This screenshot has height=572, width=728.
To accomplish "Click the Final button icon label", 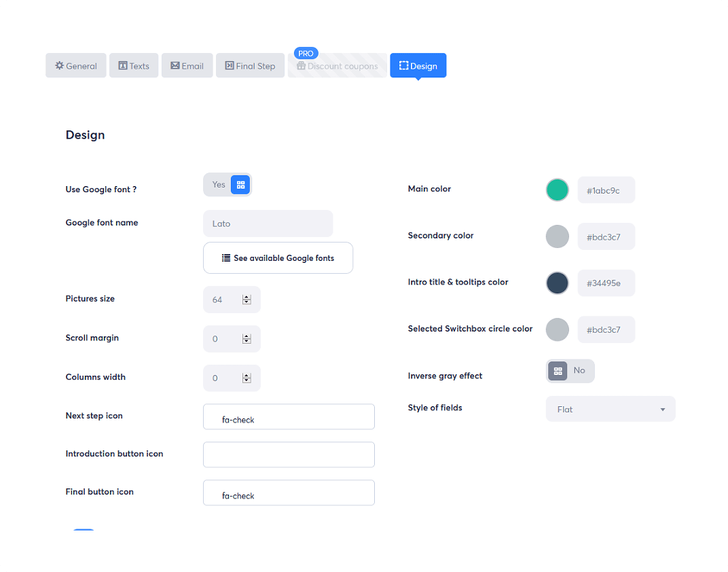I will (x=99, y=492).
